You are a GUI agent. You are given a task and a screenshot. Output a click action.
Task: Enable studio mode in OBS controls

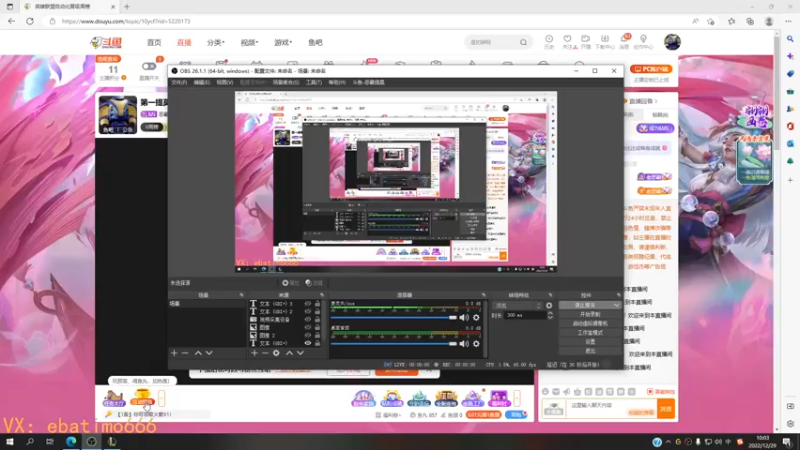click(590, 333)
